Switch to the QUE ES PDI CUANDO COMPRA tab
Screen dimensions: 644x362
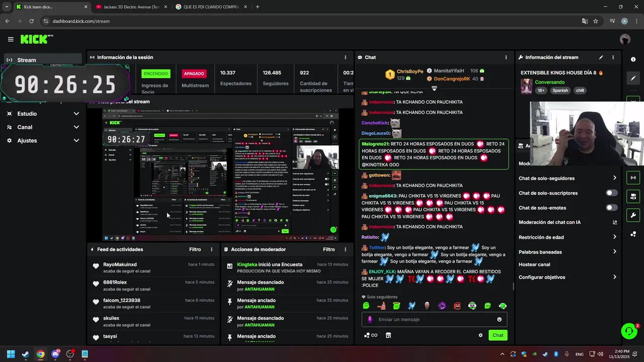tap(211, 7)
